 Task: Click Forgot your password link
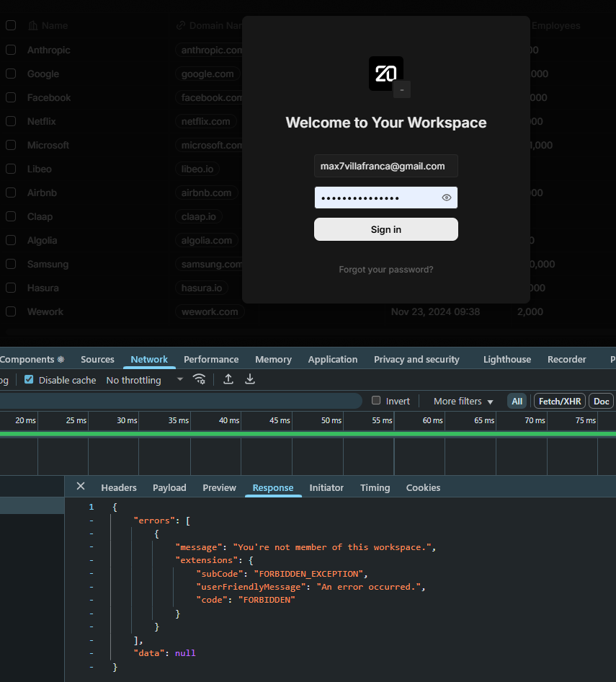386,269
